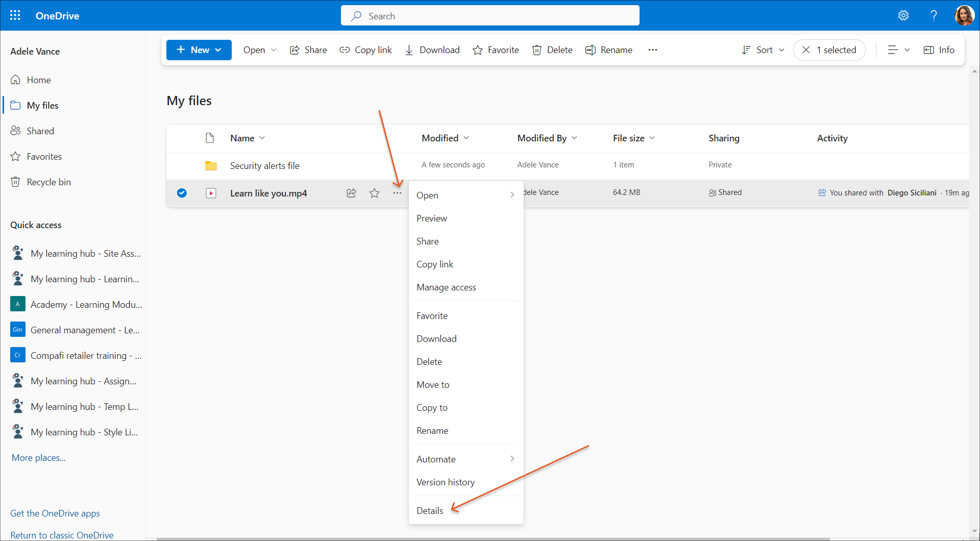Uncheck the Learn like you.mp4 selection circle

(x=182, y=193)
